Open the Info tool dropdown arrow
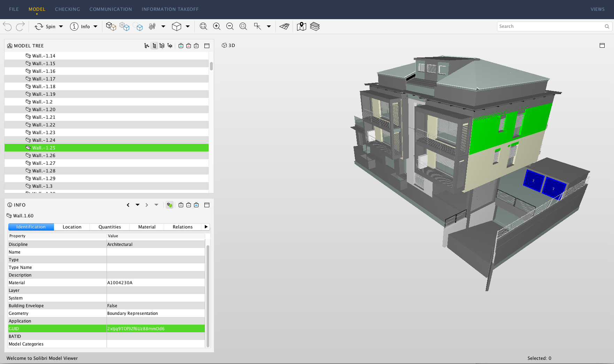The height and width of the screenshot is (364, 614). 95,26
